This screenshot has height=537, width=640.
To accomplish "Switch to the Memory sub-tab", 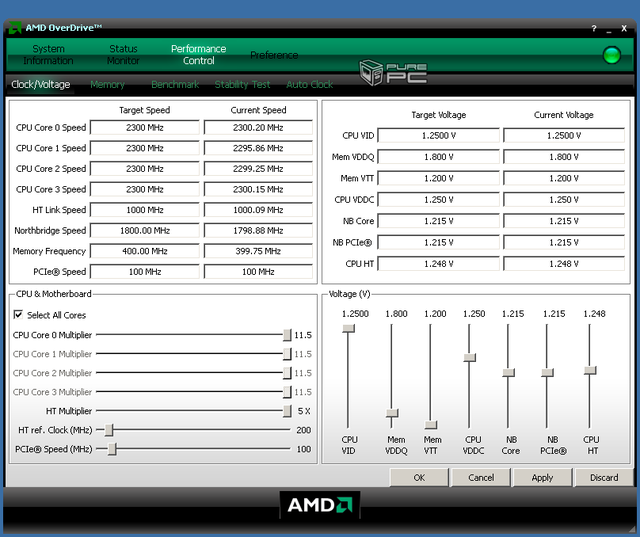I will [x=107, y=84].
